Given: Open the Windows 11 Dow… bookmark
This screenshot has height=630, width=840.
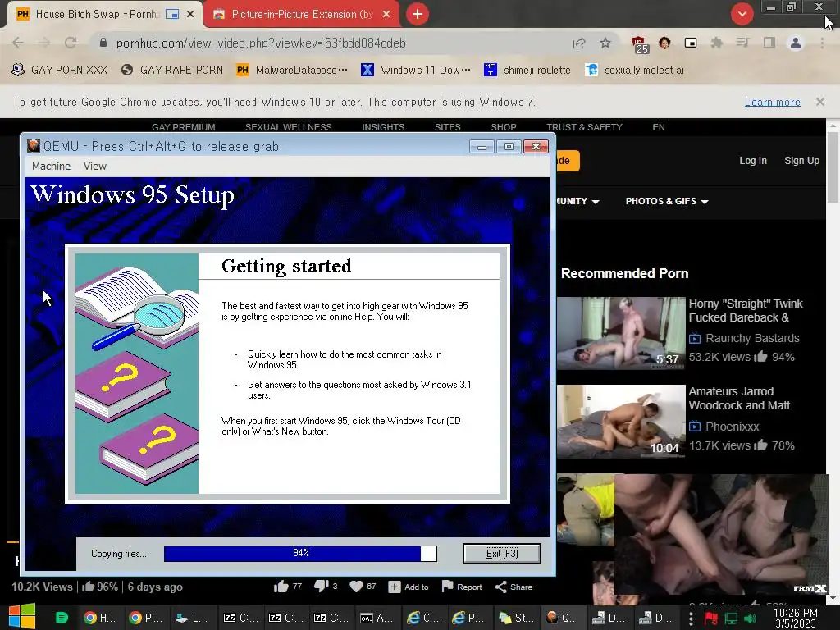Looking at the screenshot, I should point(416,70).
